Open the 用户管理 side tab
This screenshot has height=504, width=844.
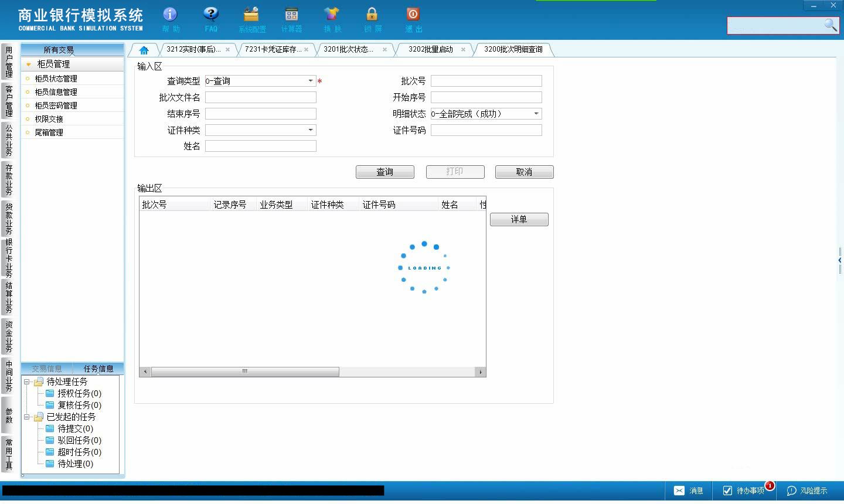point(8,62)
